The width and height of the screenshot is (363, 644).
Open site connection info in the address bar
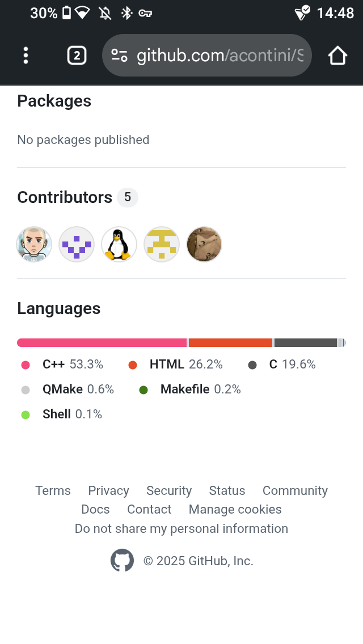tap(121, 56)
